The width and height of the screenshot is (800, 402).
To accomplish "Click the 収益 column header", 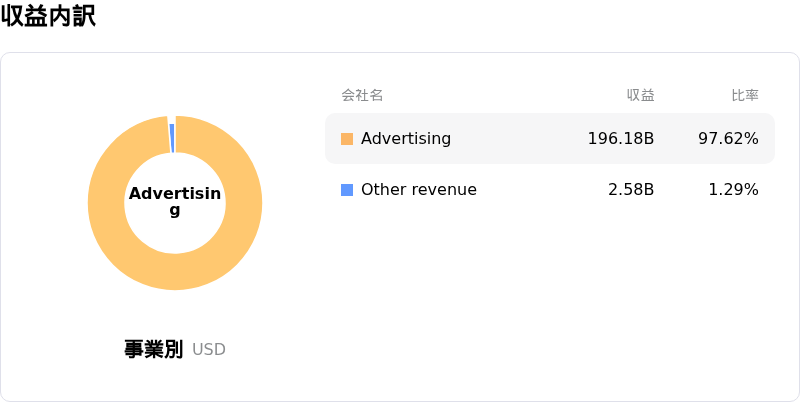I will [640, 95].
